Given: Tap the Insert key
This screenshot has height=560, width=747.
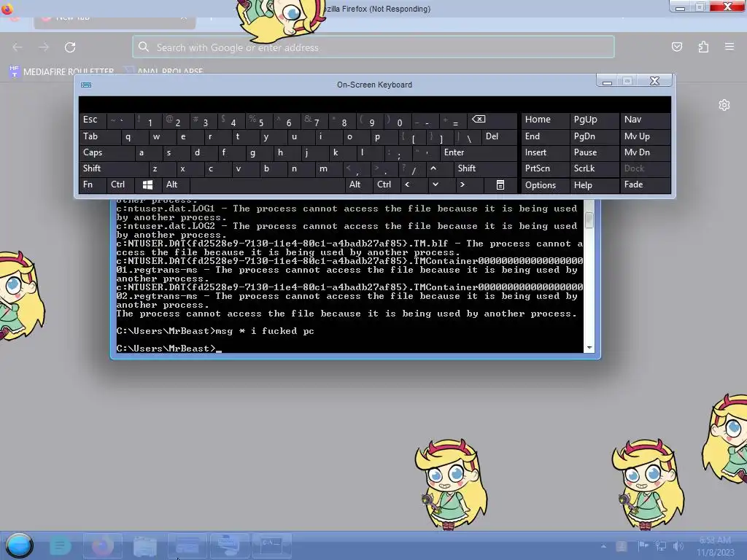Looking at the screenshot, I should 546,152.
